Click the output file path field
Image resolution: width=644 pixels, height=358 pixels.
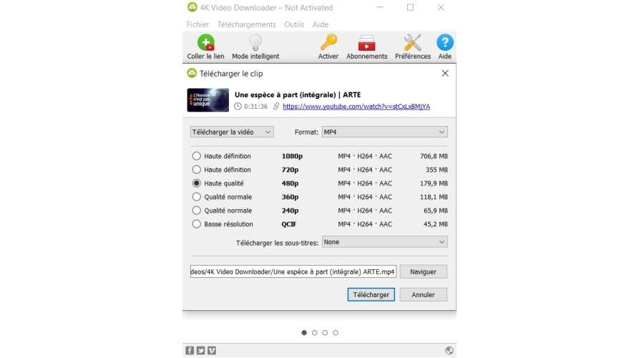click(x=293, y=272)
